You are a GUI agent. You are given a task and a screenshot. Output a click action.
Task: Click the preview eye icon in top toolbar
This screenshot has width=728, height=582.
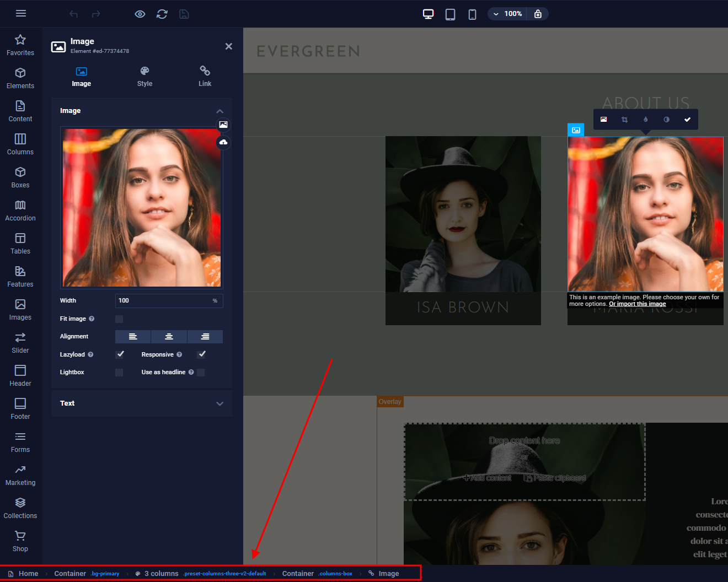(x=140, y=14)
